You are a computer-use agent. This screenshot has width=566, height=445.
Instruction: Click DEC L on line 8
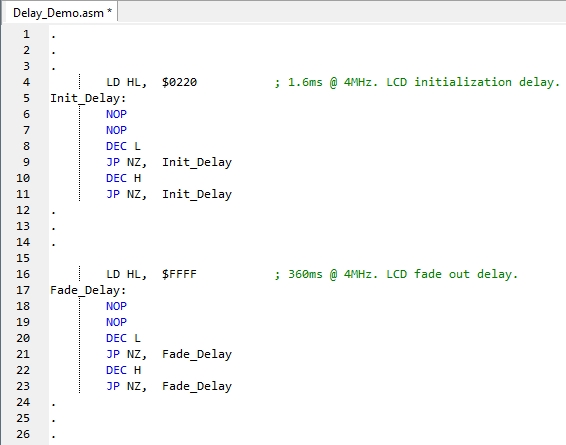[123, 146]
